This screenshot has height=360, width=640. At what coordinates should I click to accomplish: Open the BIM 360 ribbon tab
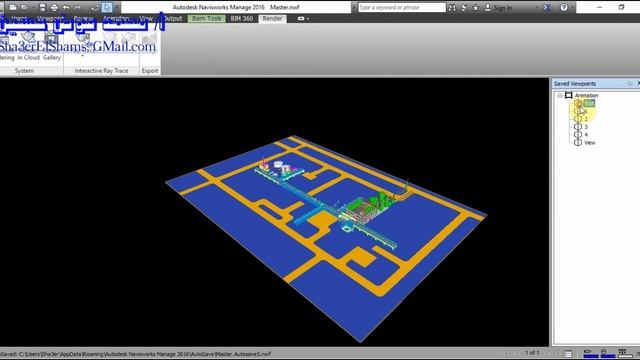point(242,18)
